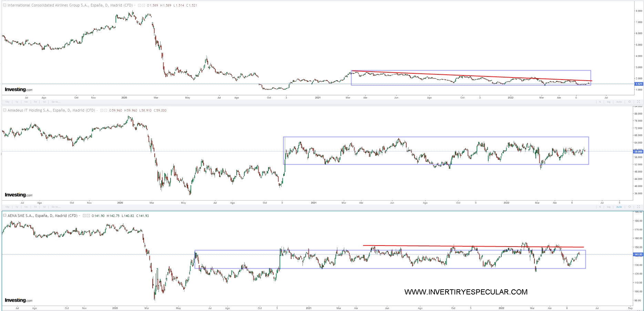Collapse the Amadeus IT Holding chart legend
644x311 pixels.
click(5, 110)
